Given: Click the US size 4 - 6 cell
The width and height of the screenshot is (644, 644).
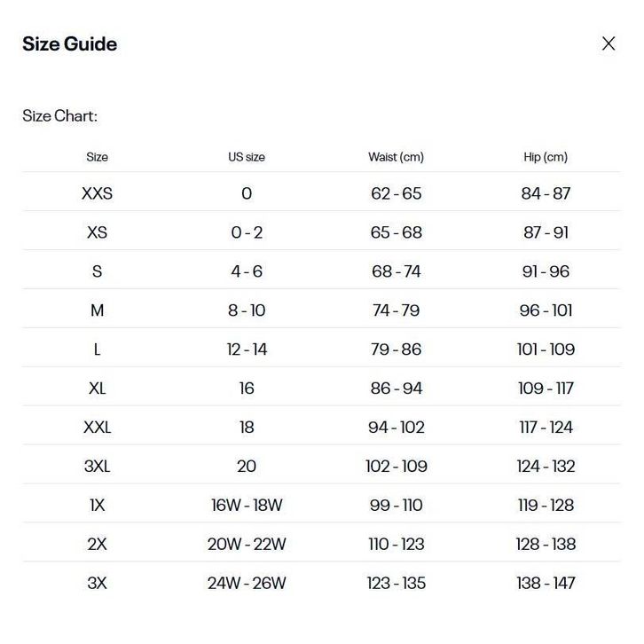Looking at the screenshot, I should [247, 271].
